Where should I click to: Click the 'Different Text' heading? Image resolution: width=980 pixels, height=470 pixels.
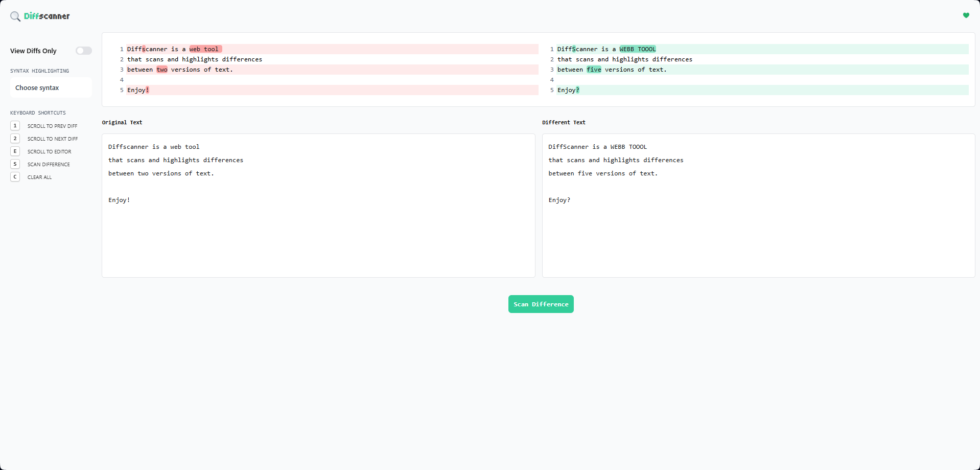(564, 122)
